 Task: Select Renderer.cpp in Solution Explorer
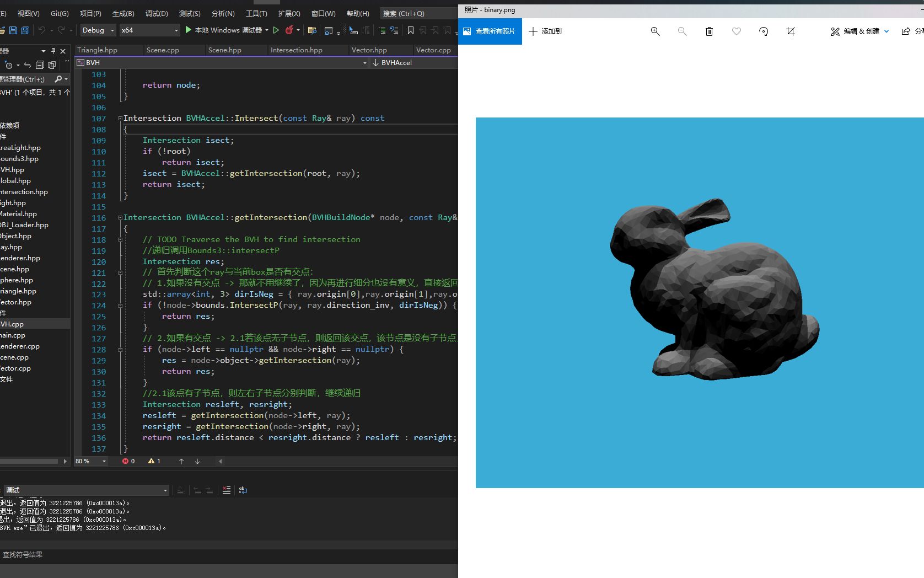20,346
